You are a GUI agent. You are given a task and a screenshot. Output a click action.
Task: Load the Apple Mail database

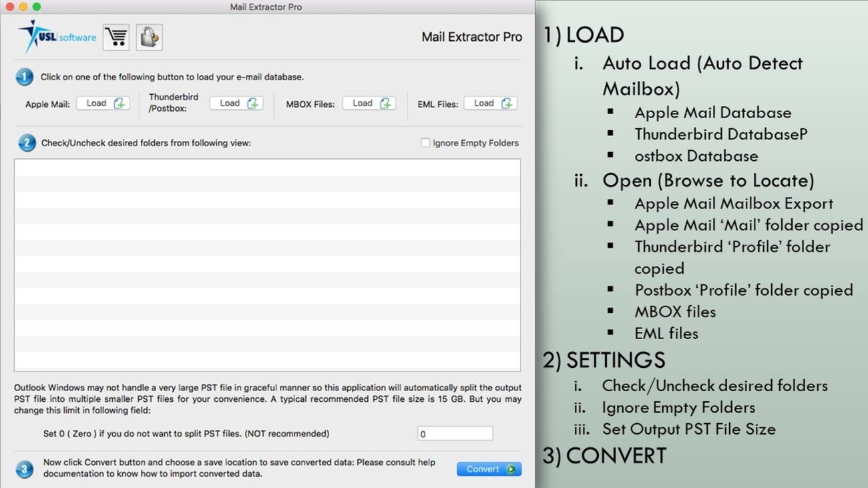(103, 103)
